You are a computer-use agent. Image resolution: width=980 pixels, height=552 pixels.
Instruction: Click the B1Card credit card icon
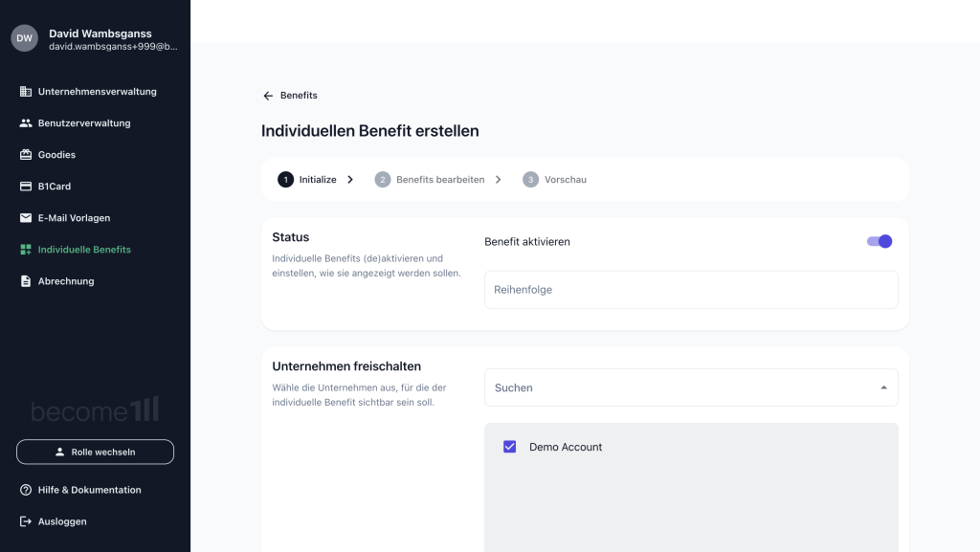26,187
